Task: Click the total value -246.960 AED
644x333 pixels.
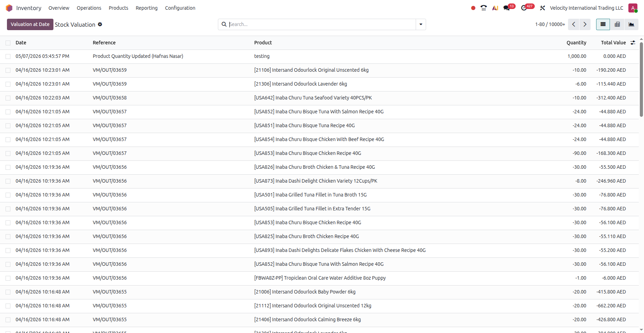Action: (611, 181)
